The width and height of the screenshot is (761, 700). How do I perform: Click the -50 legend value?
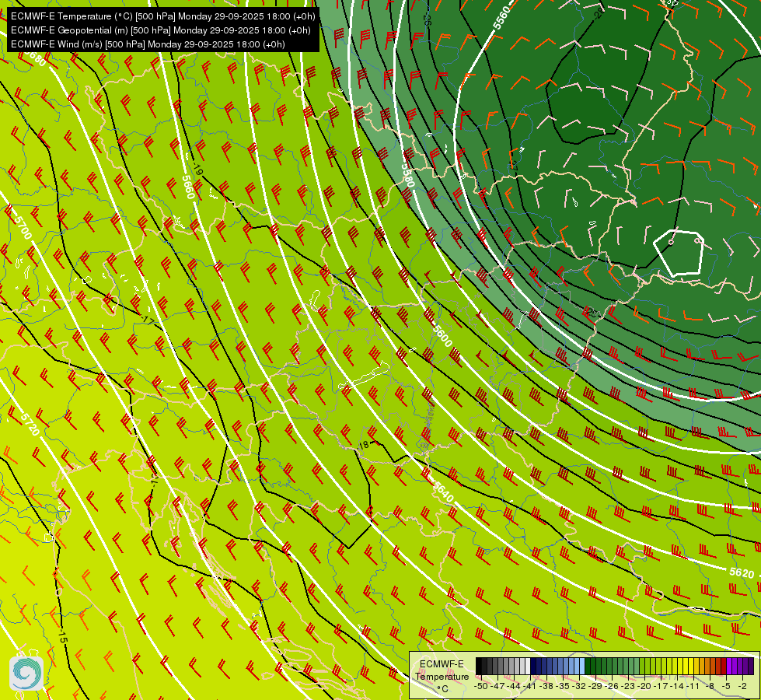point(481,686)
